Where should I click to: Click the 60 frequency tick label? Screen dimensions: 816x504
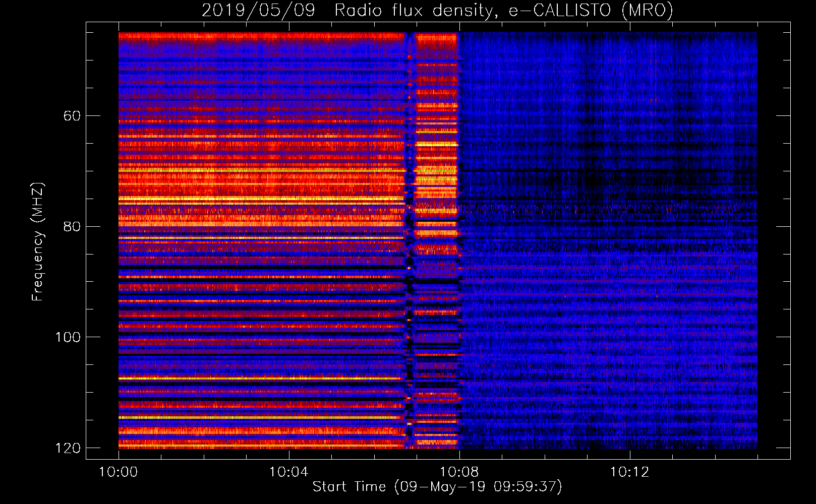(72, 116)
